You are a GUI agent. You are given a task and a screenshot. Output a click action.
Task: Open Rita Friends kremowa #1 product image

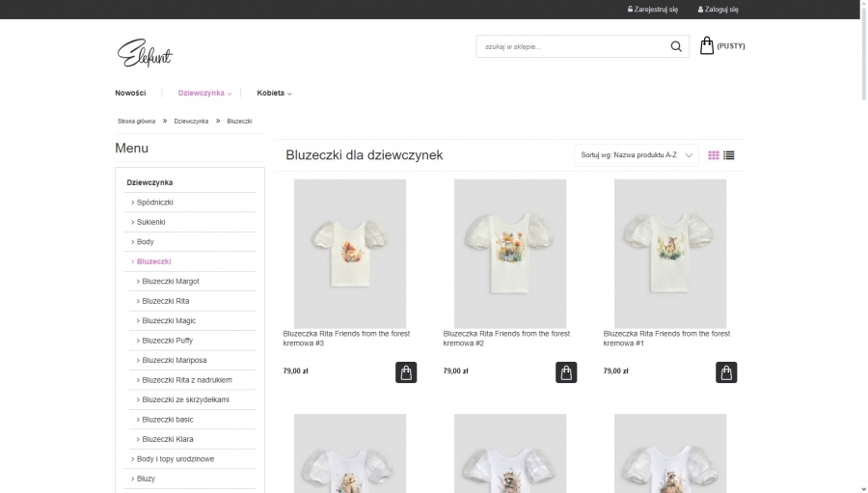click(x=670, y=254)
